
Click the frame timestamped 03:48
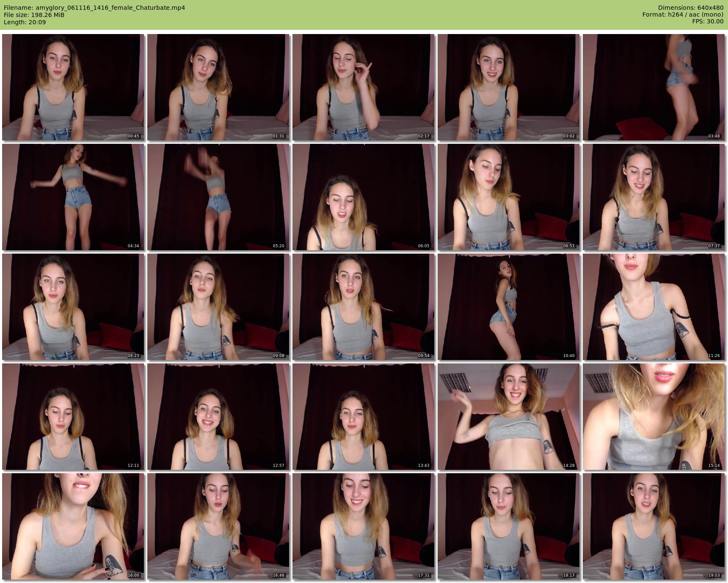coord(653,87)
